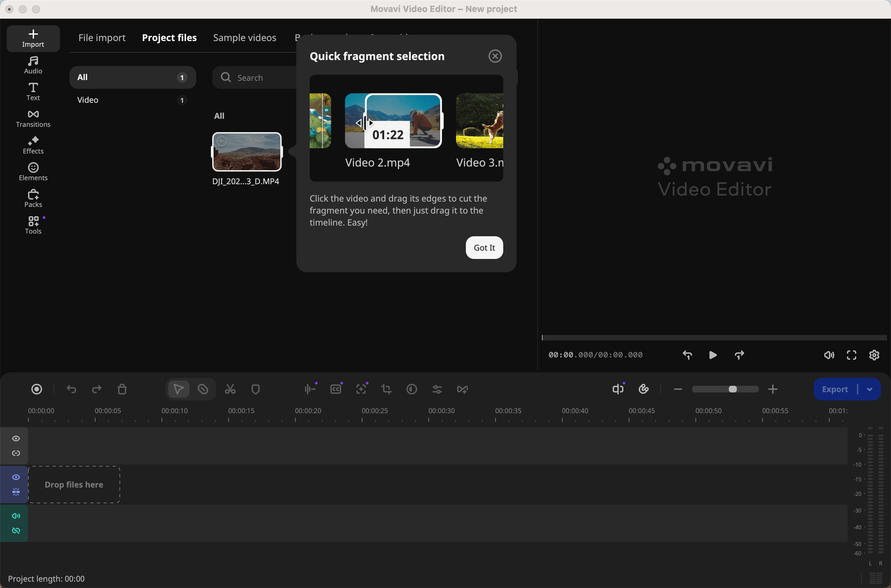Toggle unlink icon on audio track
Image resolution: width=891 pixels, height=588 pixels.
pos(16,531)
